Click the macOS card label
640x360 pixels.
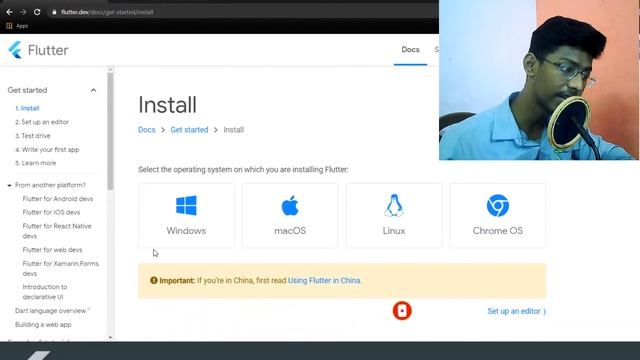coord(290,231)
